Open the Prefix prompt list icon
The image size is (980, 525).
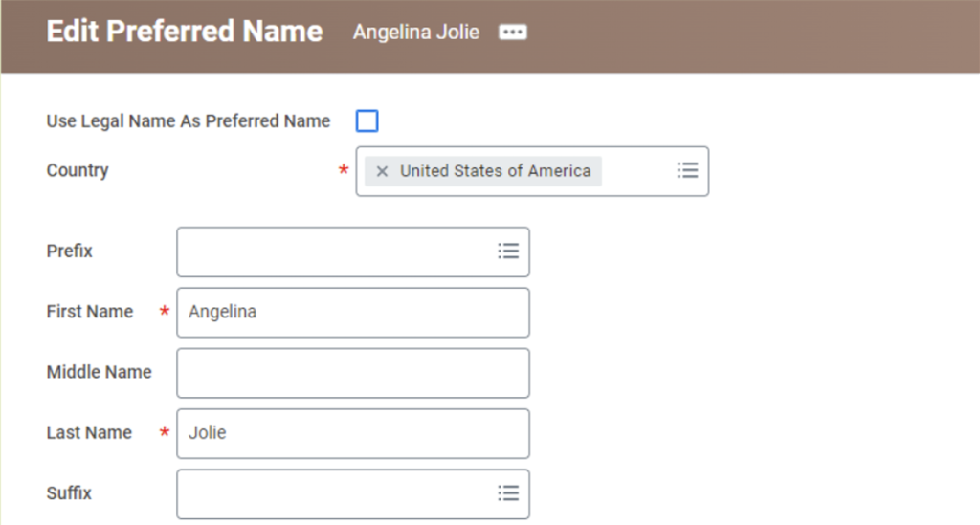(x=508, y=251)
